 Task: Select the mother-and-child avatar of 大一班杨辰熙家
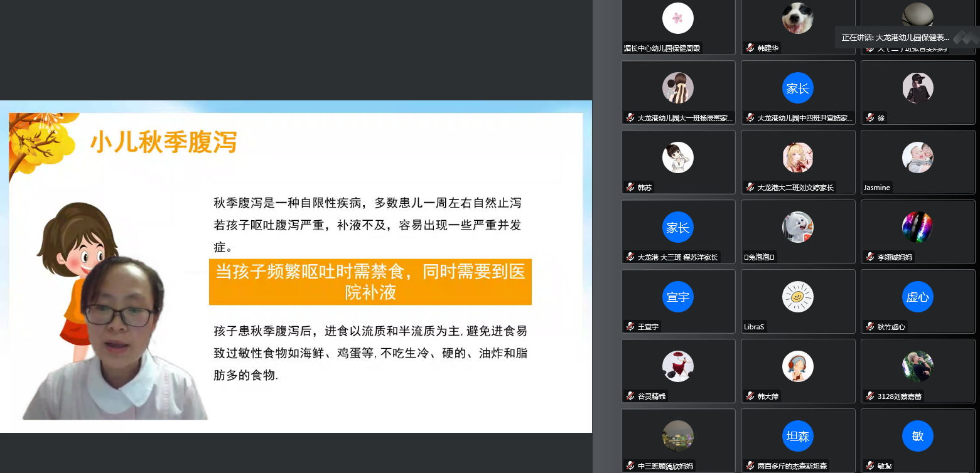pos(678,88)
